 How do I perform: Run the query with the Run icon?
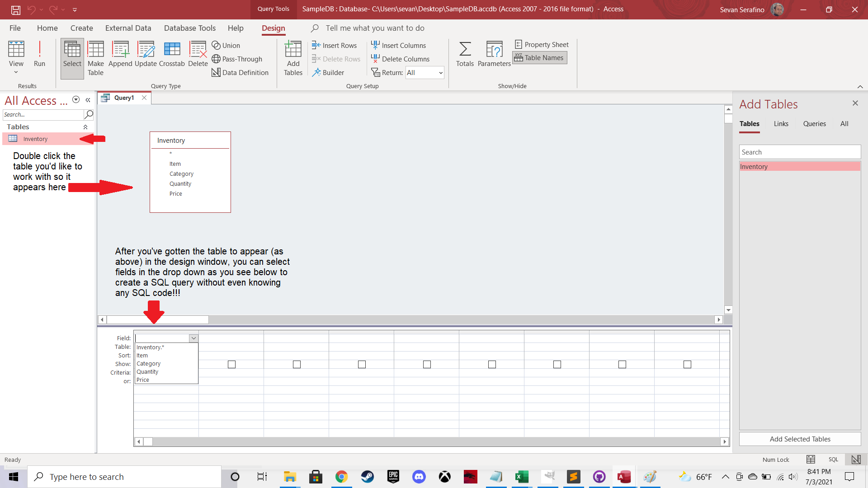(39, 54)
